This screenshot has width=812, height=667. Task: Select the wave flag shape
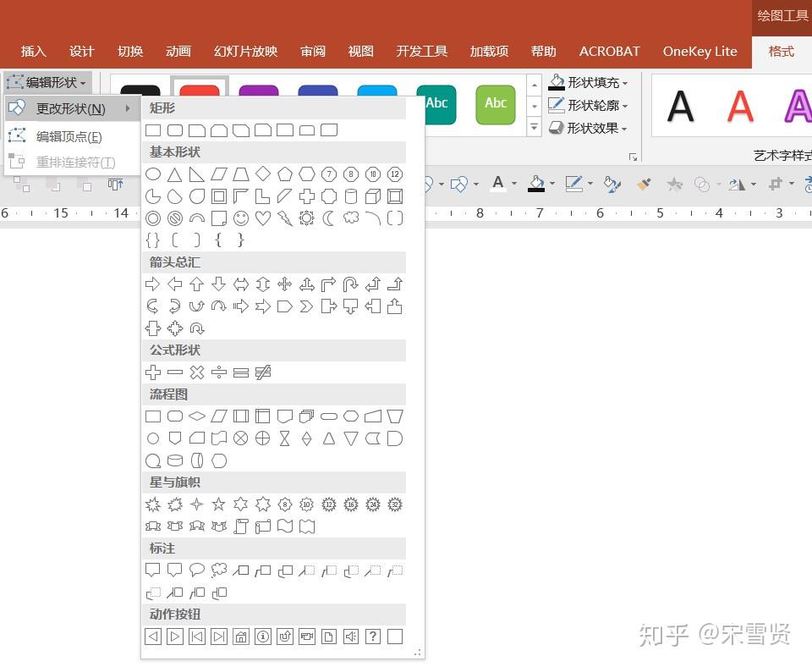[285, 526]
